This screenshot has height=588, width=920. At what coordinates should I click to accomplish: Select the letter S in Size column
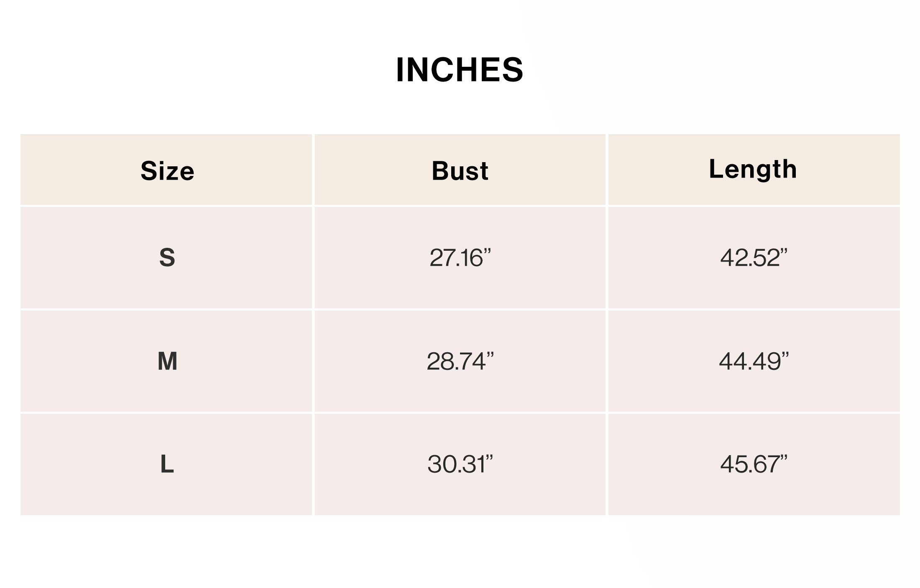click(x=167, y=257)
